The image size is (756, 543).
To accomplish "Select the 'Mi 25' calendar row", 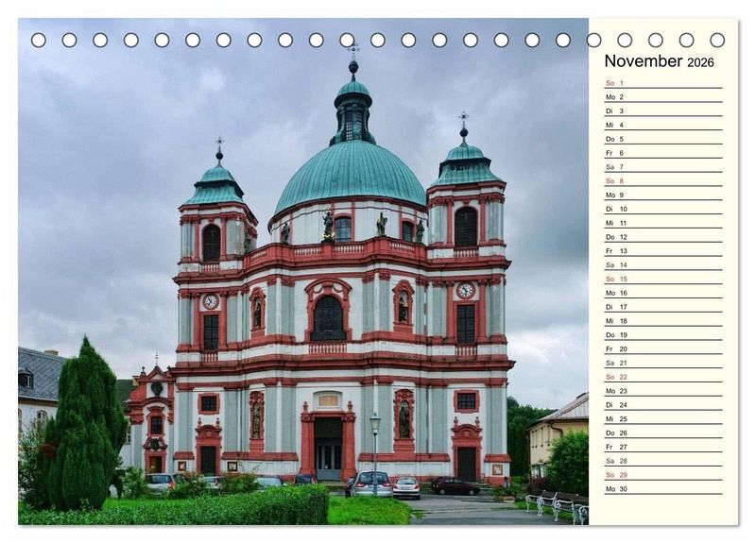I will pos(663,418).
